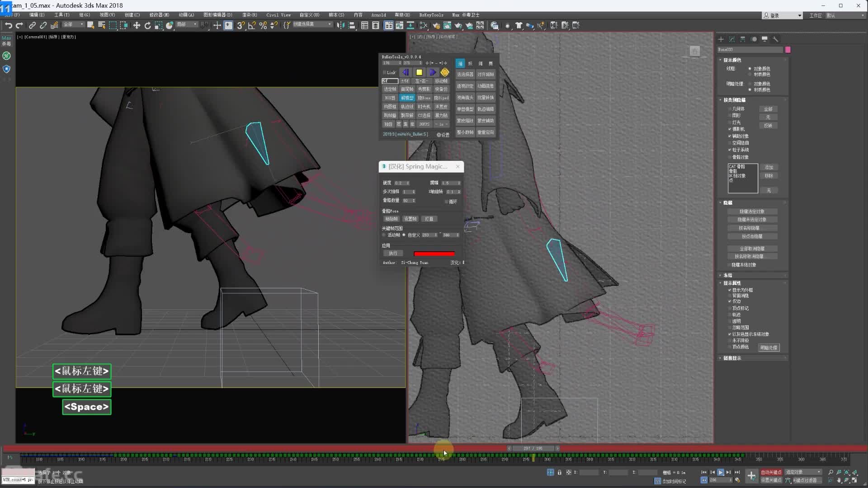Select the Move transform tool
Screen dimensions: 868x488
[137, 25]
